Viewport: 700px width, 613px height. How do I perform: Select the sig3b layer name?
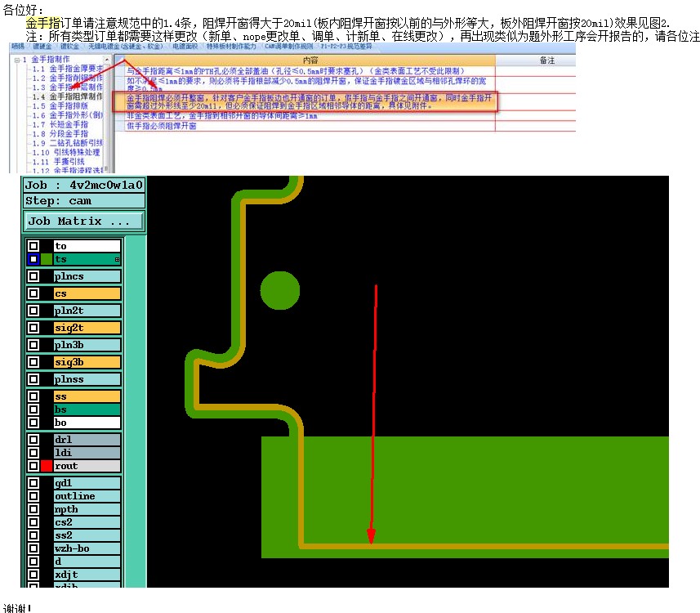87,362
